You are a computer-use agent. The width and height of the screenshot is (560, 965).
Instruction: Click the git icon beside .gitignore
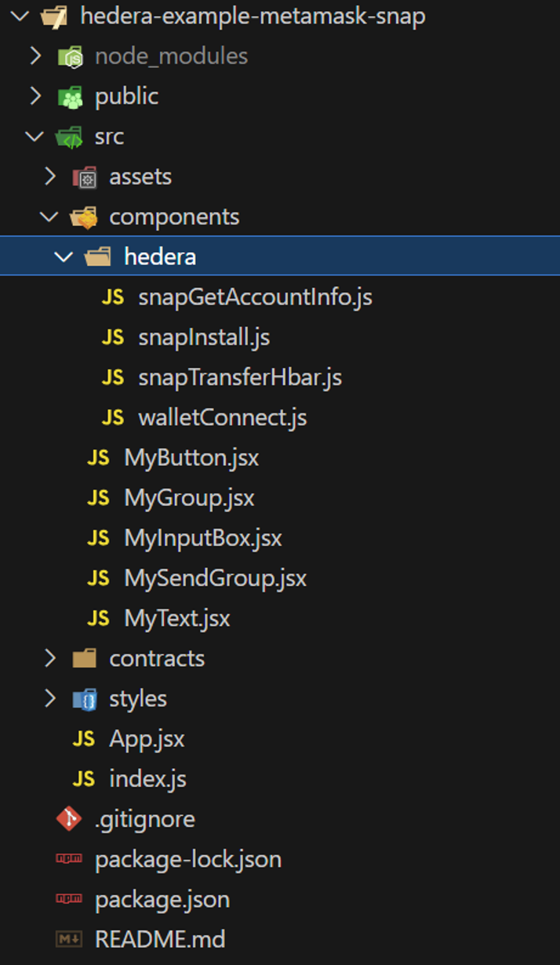pos(69,819)
